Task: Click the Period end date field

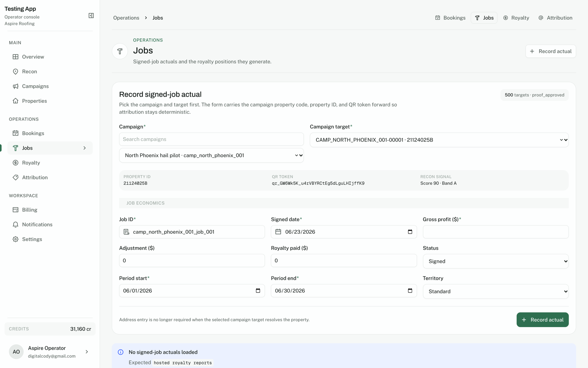Action: pos(344,291)
